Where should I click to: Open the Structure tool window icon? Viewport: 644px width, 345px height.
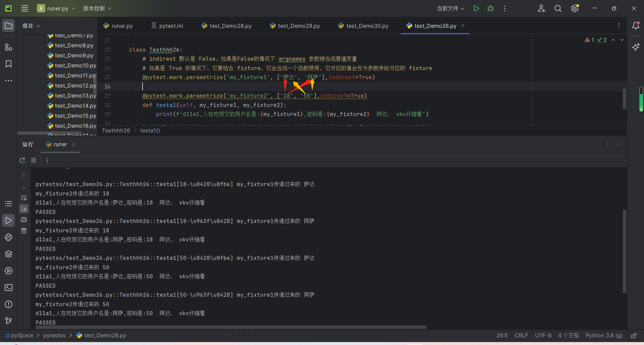click(x=9, y=47)
